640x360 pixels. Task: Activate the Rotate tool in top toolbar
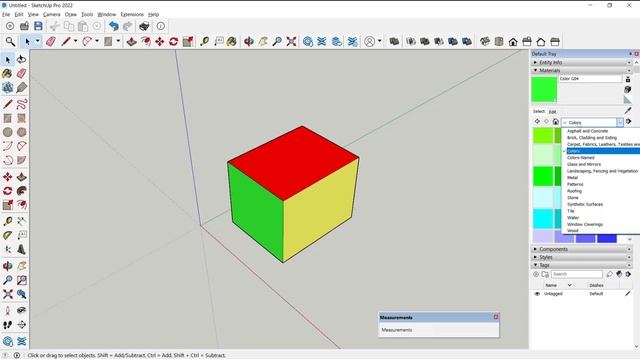pyautogui.click(x=173, y=41)
